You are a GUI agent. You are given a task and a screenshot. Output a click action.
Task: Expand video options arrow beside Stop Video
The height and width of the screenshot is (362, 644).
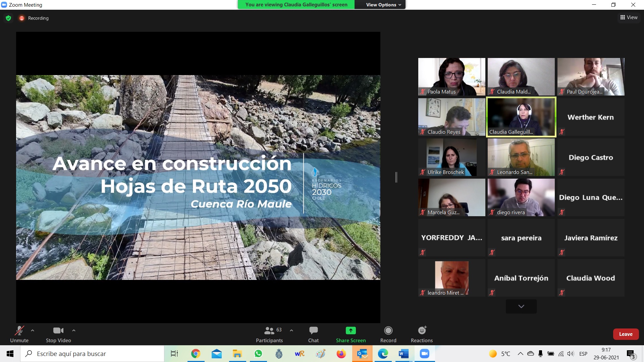coord(74,330)
